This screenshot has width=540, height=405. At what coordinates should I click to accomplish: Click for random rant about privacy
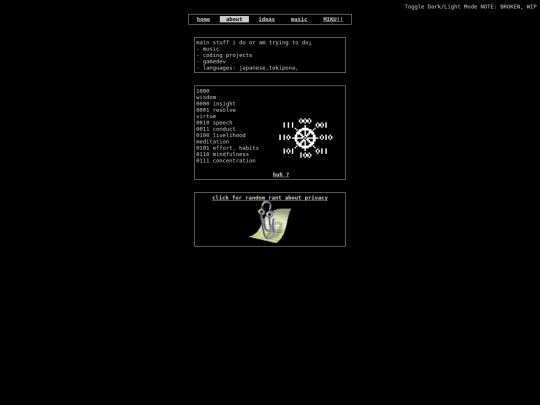pos(270,198)
